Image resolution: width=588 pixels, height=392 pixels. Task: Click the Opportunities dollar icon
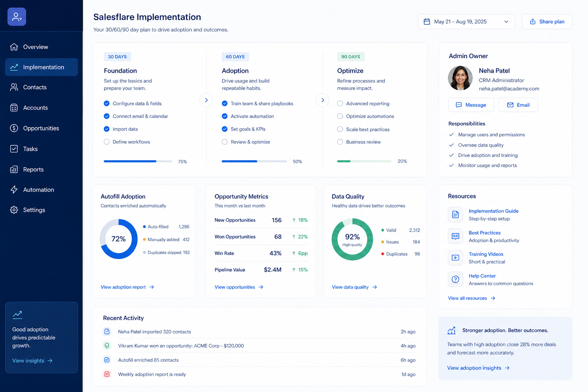[x=14, y=128]
